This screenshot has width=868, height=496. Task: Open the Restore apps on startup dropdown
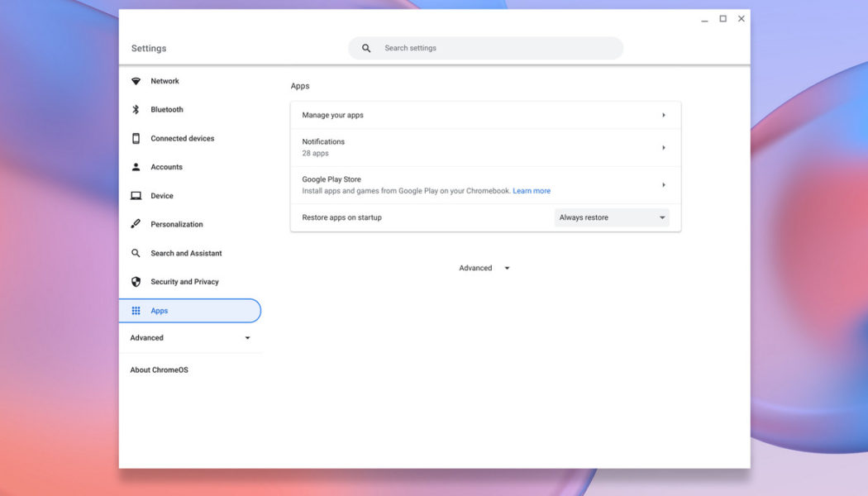point(612,217)
